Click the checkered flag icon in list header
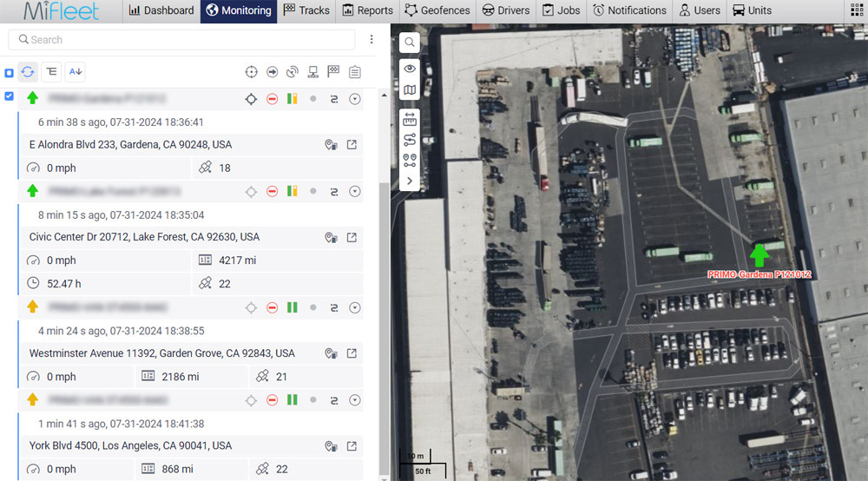This screenshot has height=481, width=868. (333, 72)
